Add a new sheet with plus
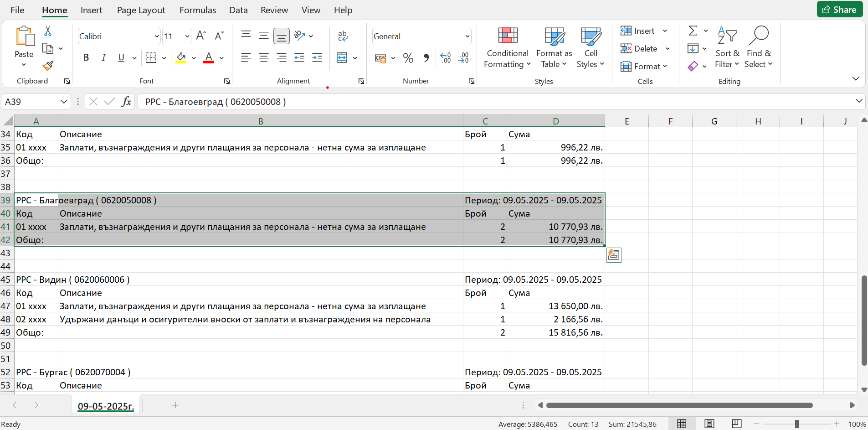 pyautogui.click(x=175, y=405)
